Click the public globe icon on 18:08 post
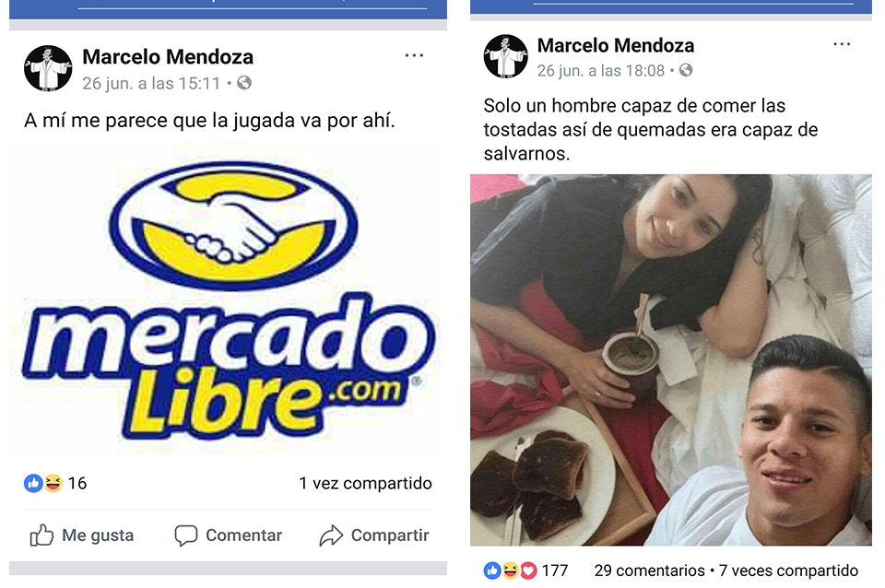The width and height of the screenshot is (885, 588). click(x=686, y=70)
